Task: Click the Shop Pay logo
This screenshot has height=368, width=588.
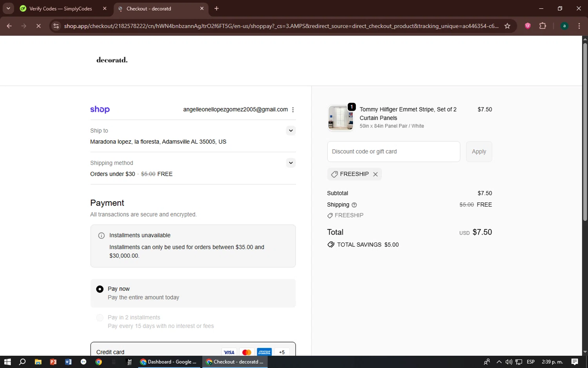Action: tap(100, 109)
